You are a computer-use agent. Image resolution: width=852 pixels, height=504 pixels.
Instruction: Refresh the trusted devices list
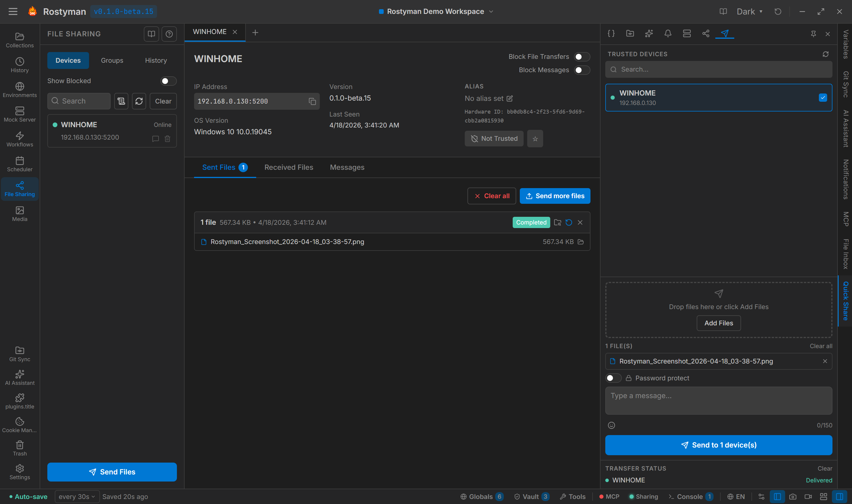(x=825, y=54)
